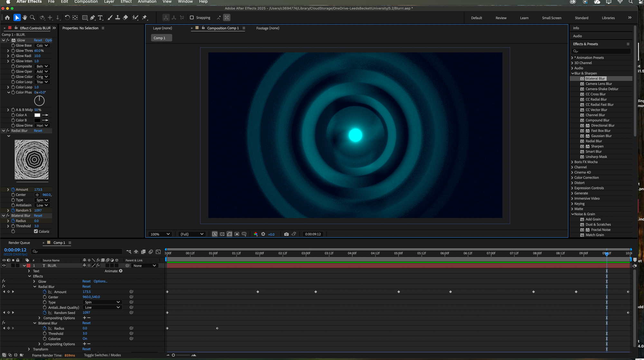The height and width of the screenshot is (360, 644).
Task: Select the Hand tool
Action: tap(25, 18)
